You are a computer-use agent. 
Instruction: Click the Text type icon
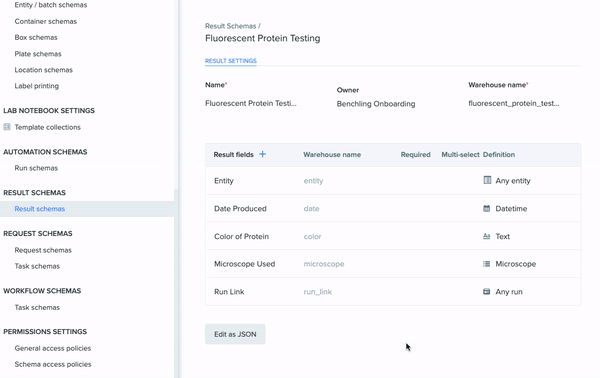click(487, 236)
